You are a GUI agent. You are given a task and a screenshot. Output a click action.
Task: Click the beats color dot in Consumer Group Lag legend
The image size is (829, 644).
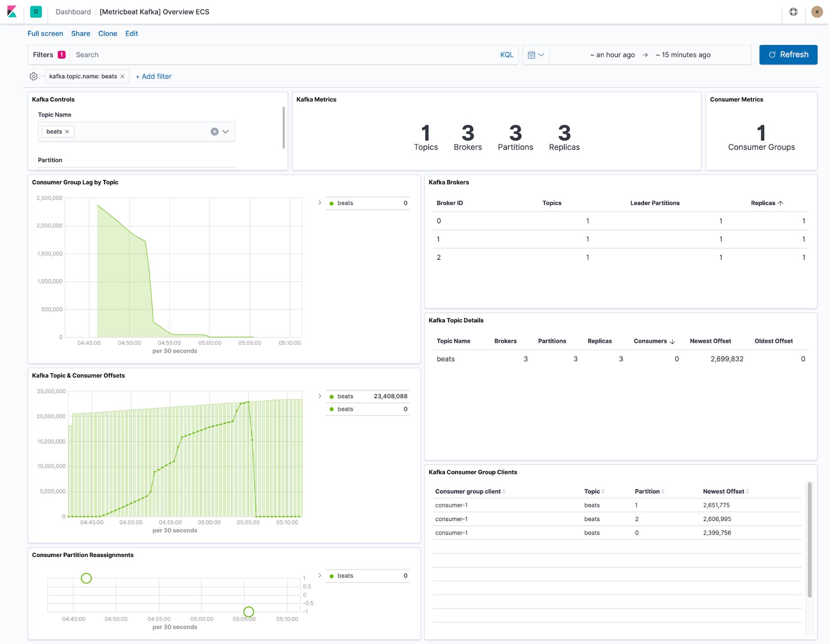331,203
